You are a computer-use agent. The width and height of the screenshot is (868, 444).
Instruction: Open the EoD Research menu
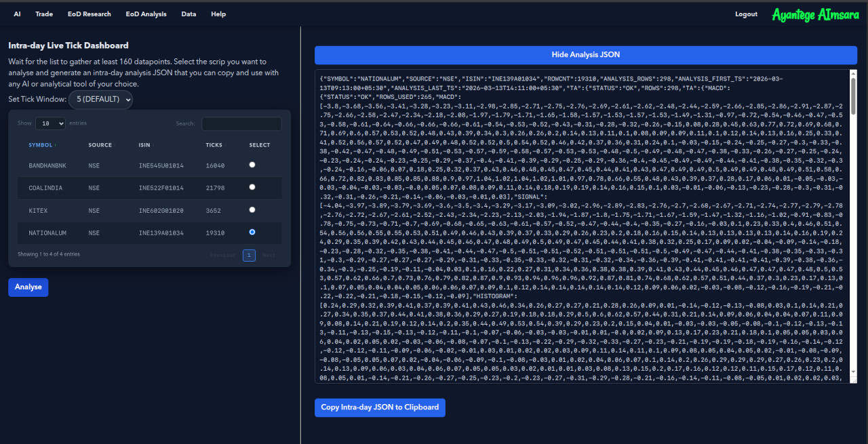[89, 14]
